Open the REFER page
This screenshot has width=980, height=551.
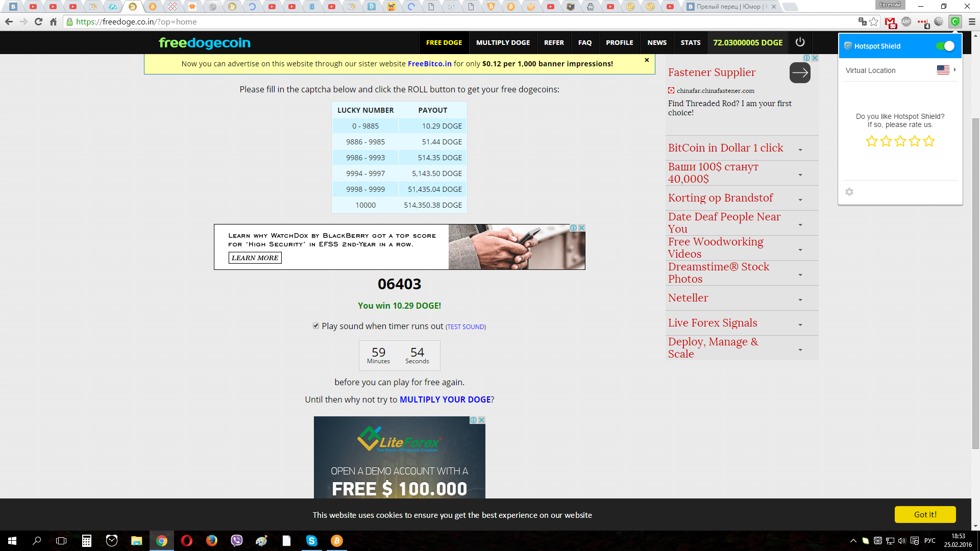tap(554, 42)
